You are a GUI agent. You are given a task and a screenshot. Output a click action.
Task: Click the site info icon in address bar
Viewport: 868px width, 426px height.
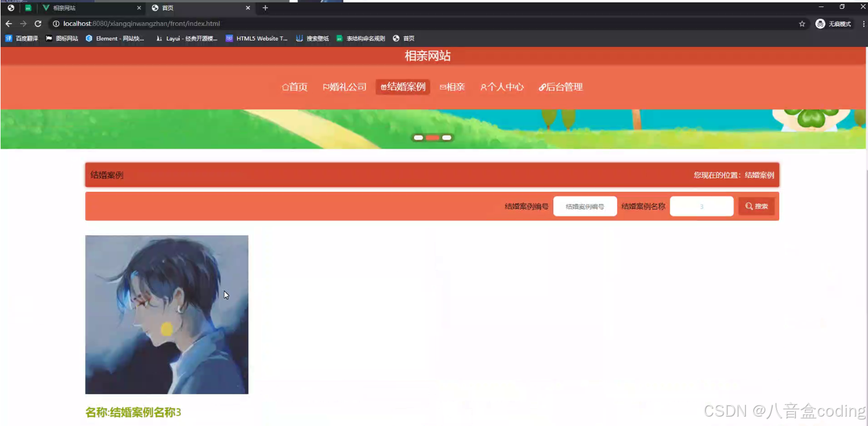[56, 24]
